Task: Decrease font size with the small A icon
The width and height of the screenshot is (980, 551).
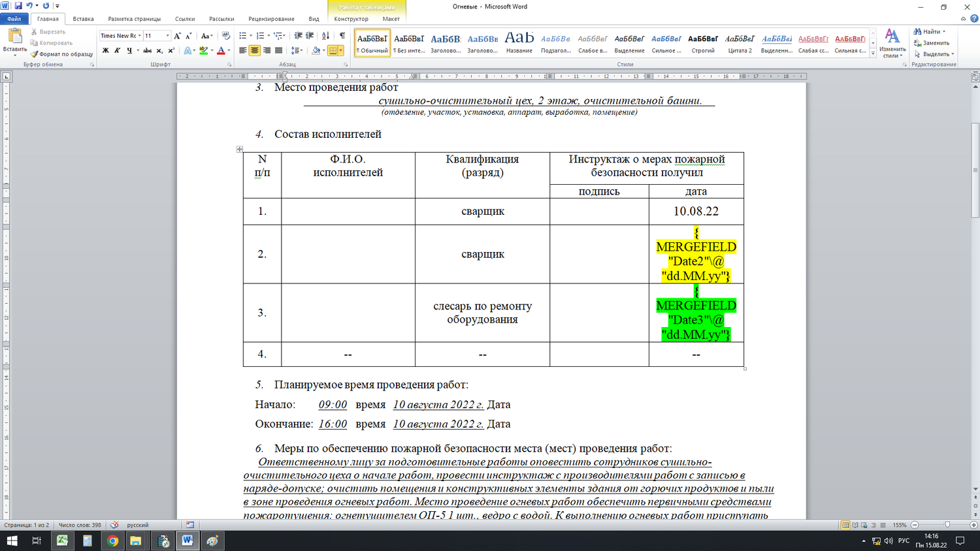Action: click(189, 36)
